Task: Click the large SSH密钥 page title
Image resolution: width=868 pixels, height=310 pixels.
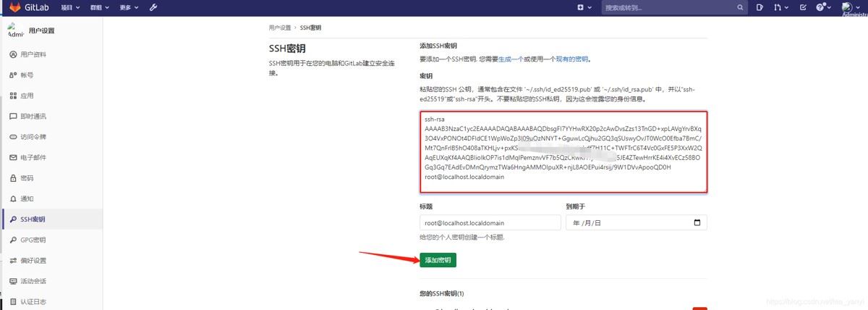Action: (x=287, y=49)
